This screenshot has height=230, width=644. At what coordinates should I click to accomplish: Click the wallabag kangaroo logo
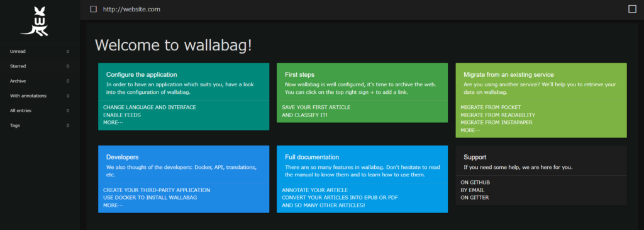coord(35,21)
